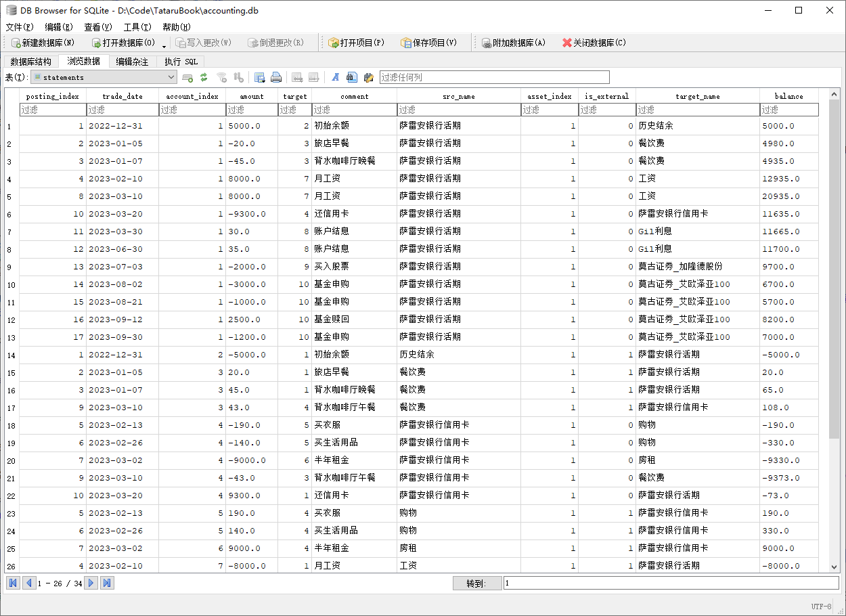Viewport: 846px width, 616px height.
Task: Select cell with comment 初始余额 in row 1
Action: pyautogui.click(x=355, y=126)
